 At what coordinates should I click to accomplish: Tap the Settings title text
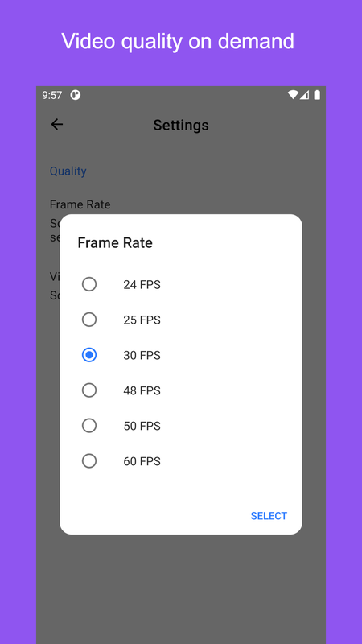[181, 125]
